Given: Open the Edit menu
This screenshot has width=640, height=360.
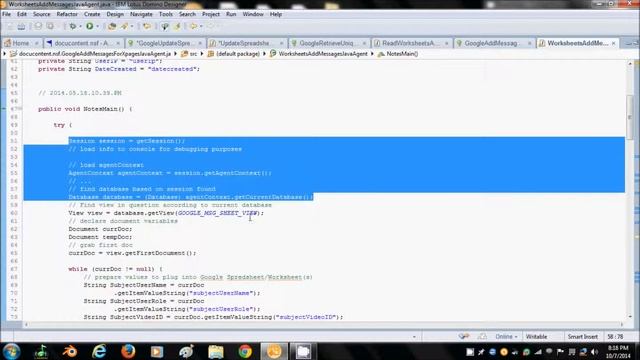Looking at the screenshot, I should coord(22,14).
